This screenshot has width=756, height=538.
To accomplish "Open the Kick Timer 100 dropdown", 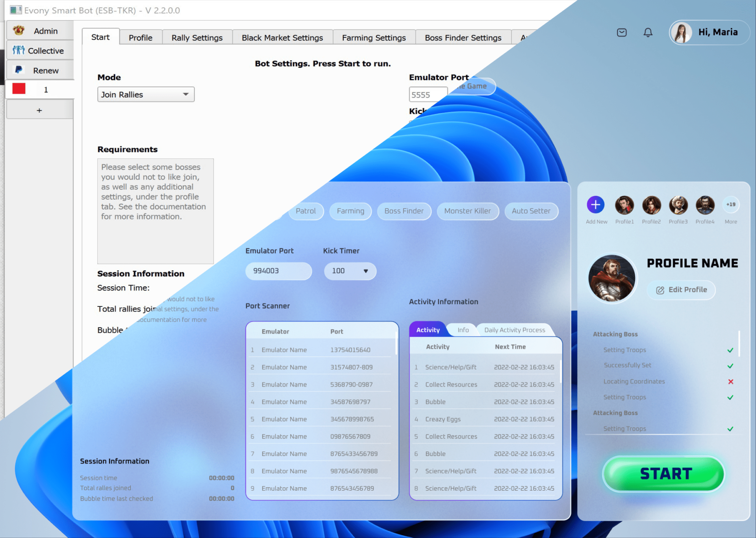I will tap(350, 271).
